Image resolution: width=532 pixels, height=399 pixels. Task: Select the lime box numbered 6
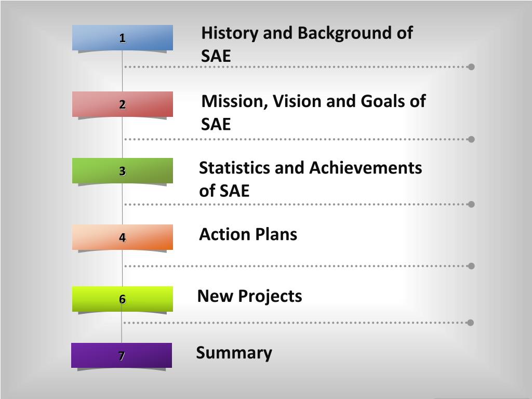click(x=123, y=299)
